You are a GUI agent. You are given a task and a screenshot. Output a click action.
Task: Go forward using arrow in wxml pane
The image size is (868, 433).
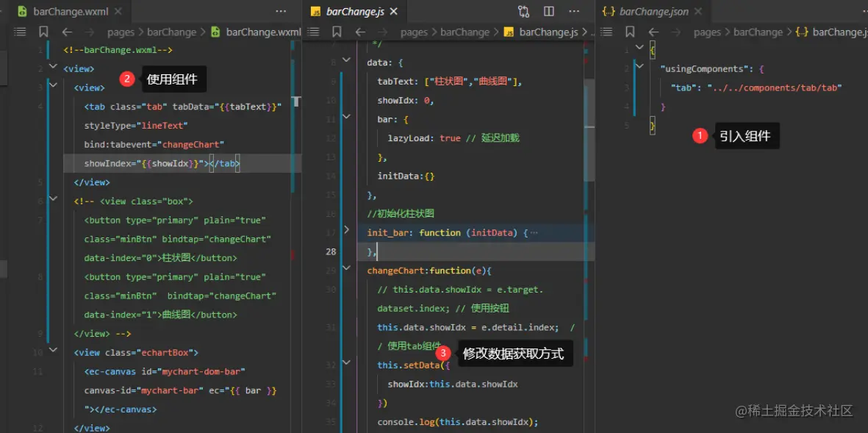point(89,32)
